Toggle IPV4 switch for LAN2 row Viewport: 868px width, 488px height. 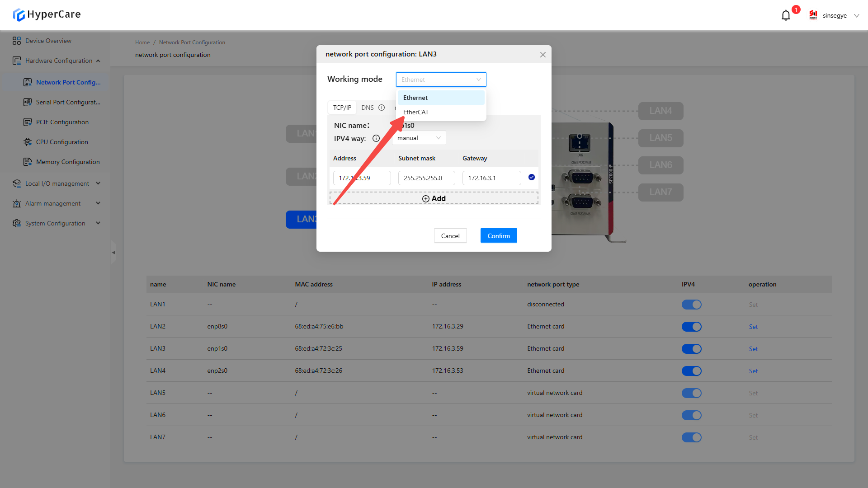coord(691,327)
